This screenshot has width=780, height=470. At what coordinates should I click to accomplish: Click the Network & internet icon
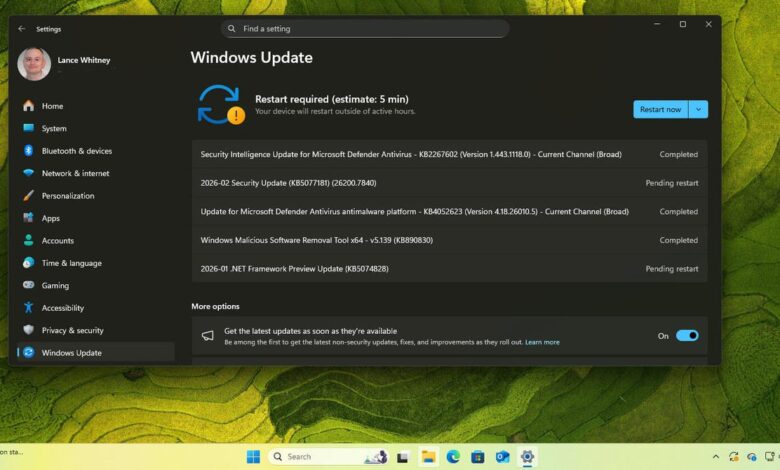click(28, 173)
